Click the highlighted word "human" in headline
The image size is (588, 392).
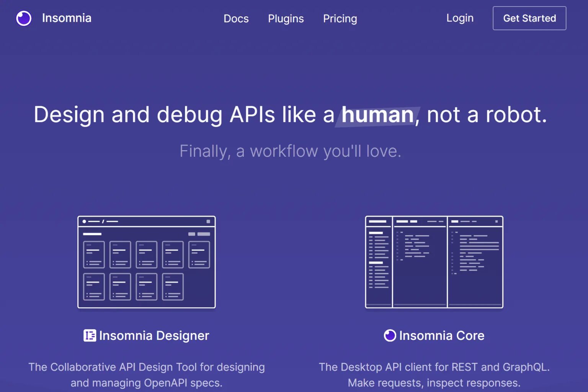pyautogui.click(x=377, y=115)
